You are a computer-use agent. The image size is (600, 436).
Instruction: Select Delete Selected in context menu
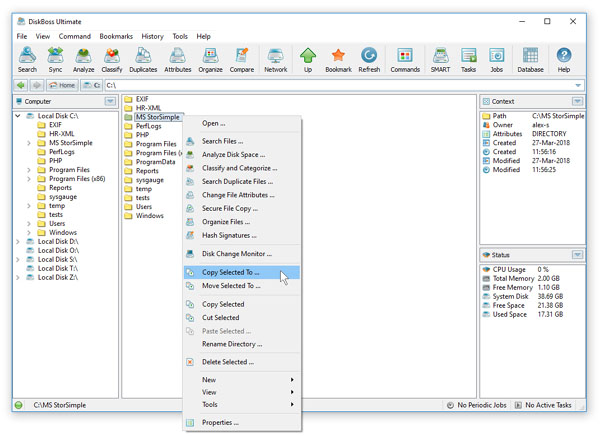click(x=242, y=362)
